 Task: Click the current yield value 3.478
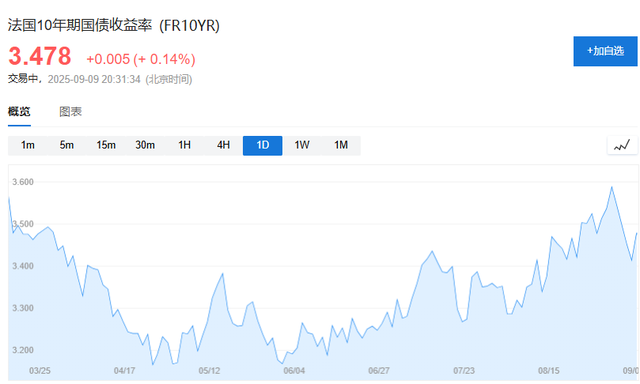[x=40, y=56]
